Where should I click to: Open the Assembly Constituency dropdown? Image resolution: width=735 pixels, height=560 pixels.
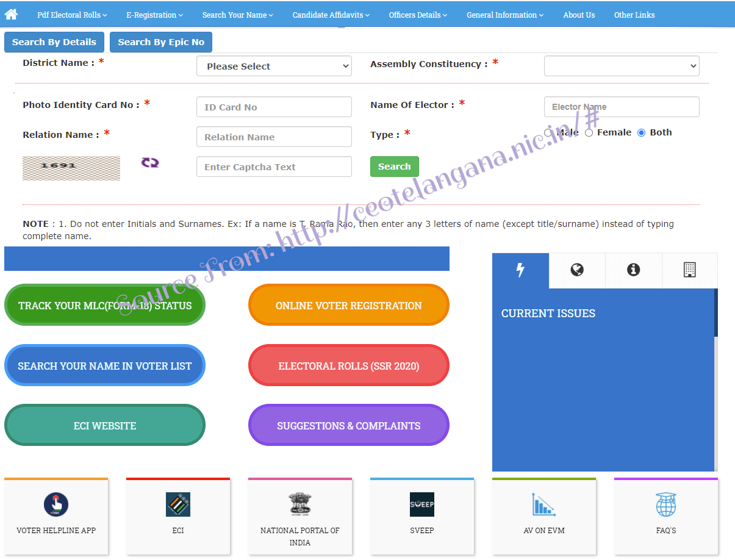[x=621, y=66]
